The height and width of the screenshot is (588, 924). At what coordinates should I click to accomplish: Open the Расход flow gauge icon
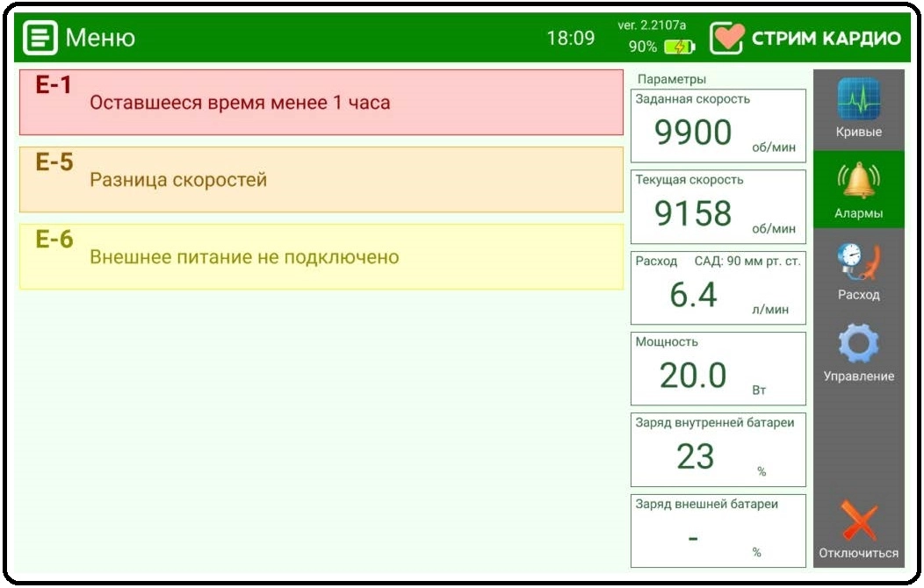(858, 262)
